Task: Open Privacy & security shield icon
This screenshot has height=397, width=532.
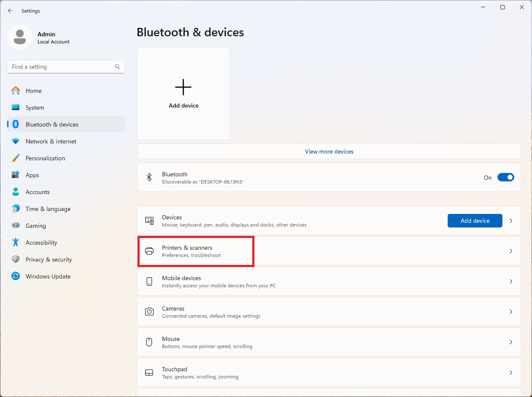Action: tap(16, 259)
